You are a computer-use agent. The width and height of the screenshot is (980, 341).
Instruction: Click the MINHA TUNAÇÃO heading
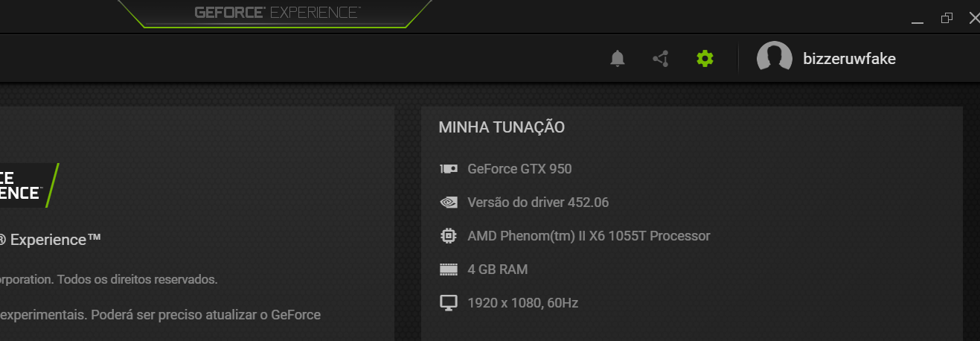(x=502, y=127)
